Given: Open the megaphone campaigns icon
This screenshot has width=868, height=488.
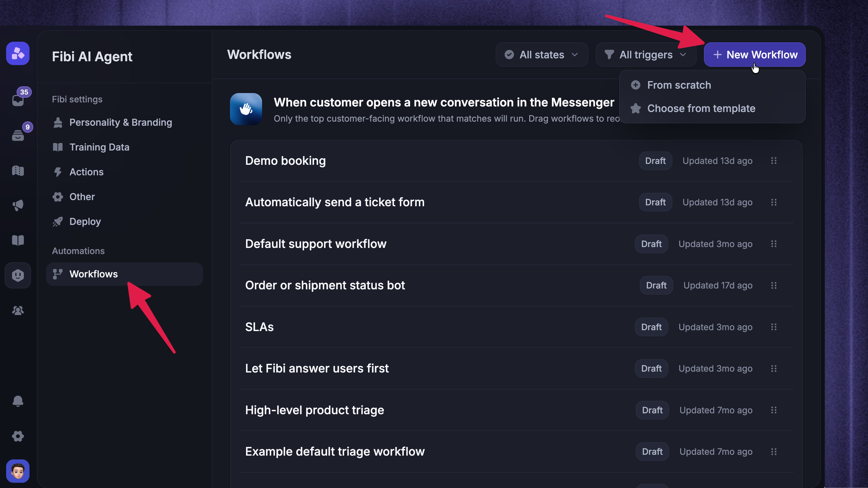Looking at the screenshot, I should 18,205.
